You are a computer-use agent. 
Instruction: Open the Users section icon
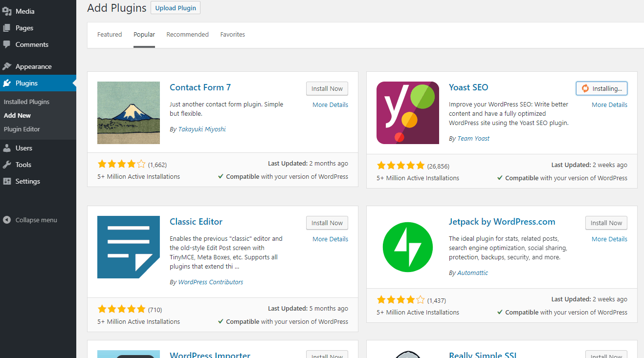7,147
